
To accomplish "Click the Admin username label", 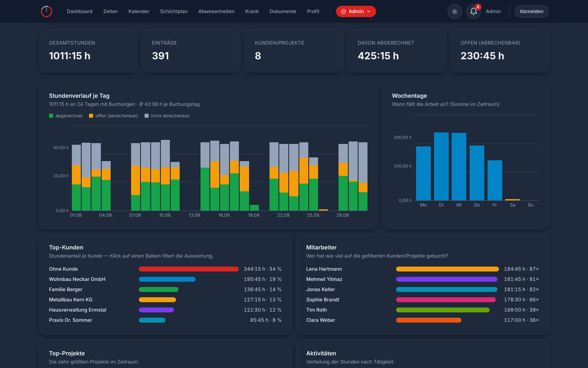I will [493, 11].
